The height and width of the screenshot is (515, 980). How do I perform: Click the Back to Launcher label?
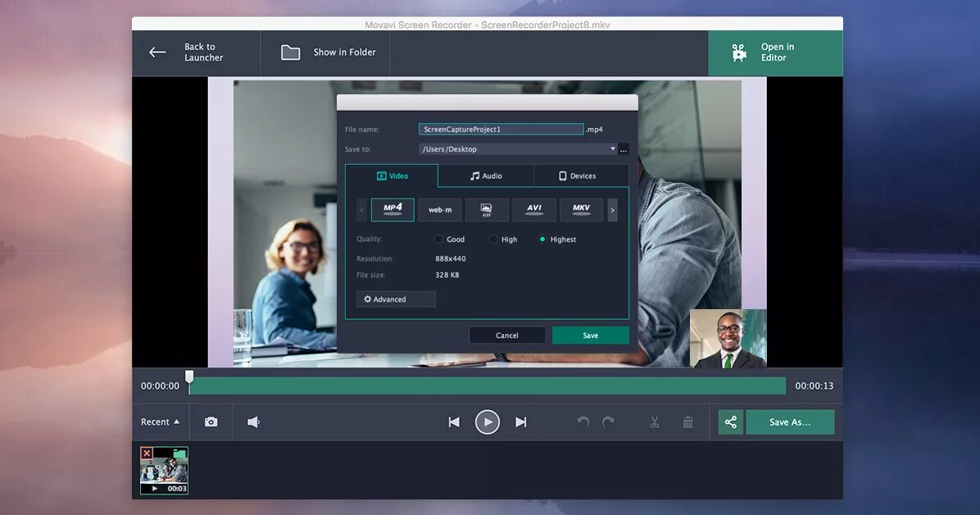point(204,52)
